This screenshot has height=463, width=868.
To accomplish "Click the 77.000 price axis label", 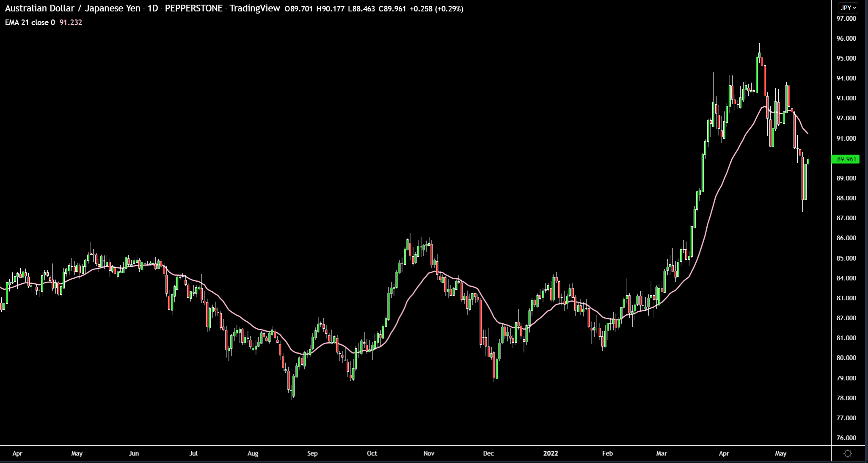I will pyautogui.click(x=846, y=418).
